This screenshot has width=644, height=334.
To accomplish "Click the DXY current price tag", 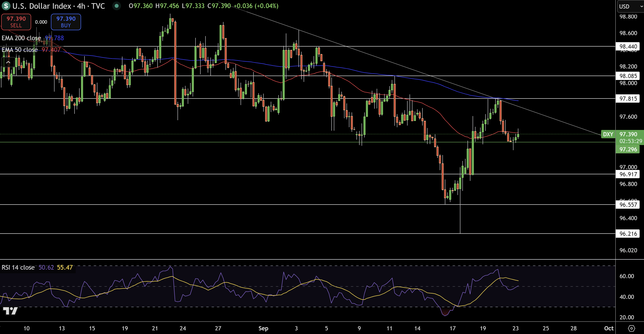I will click(x=608, y=134).
